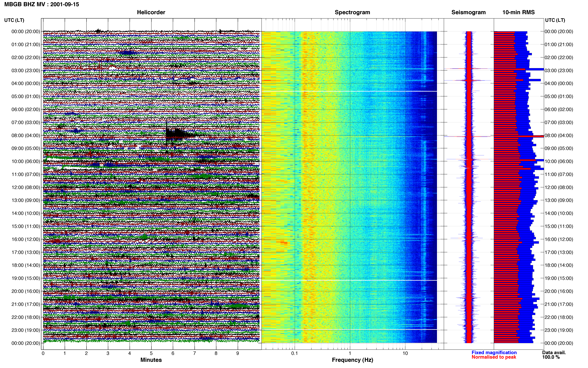The width and height of the screenshot is (588, 368).
Task: Click the 'Minutes' x-axis label
Action: [151, 360]
